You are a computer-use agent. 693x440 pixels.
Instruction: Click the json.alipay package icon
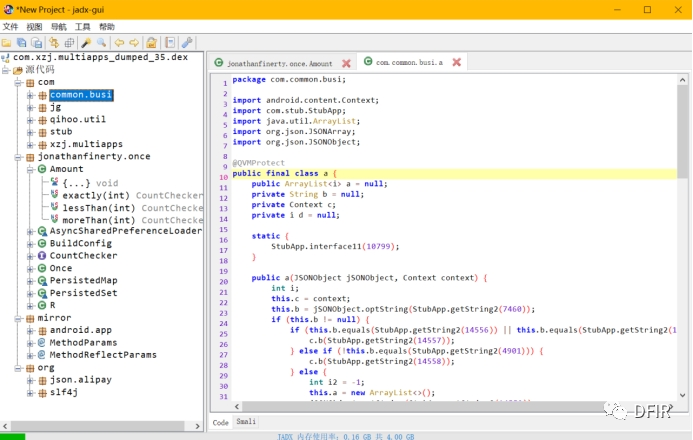click(x=42, y=380)
